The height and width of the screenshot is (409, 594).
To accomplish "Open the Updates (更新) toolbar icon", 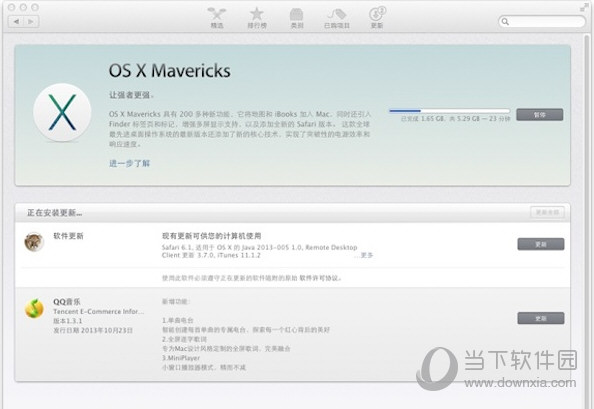I will pyautogui.click(x=377, y=17).
